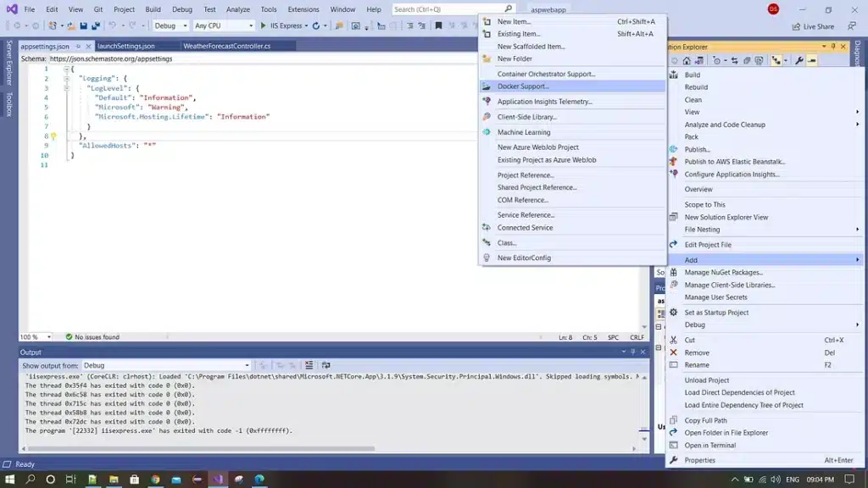
Task: Choose New Item... from the Add submenu
Action: coord(573,21)
